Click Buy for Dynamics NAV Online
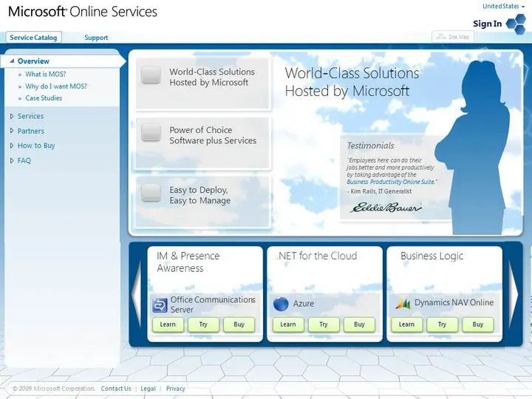The image size is (532, 399). (478, 324)
